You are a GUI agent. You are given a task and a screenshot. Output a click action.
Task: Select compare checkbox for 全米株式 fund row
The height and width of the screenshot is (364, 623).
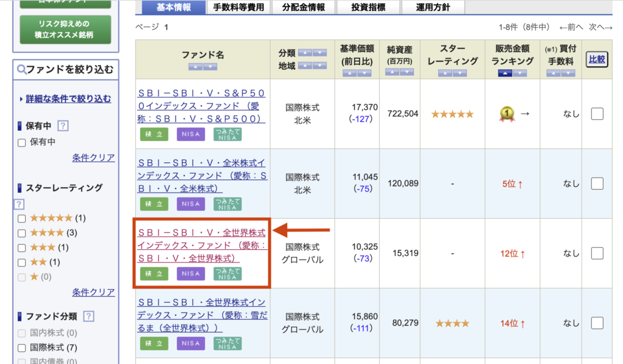[597, 184]
